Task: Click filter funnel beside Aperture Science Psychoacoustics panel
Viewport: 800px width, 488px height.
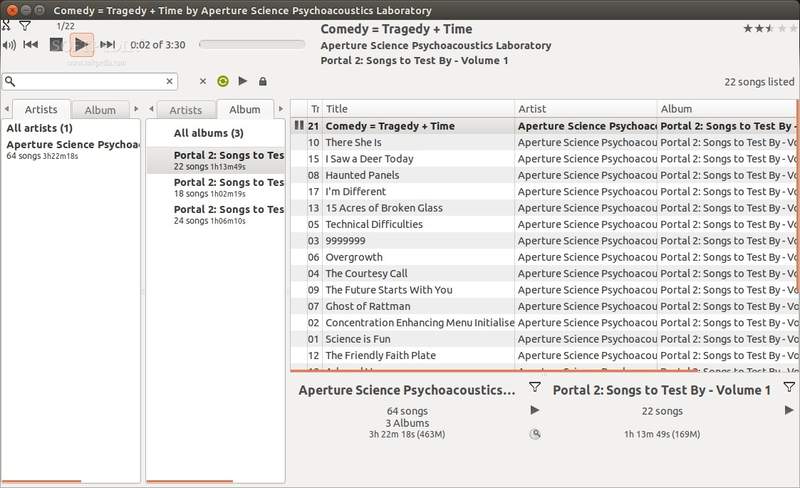Action: tap(535, 387)
